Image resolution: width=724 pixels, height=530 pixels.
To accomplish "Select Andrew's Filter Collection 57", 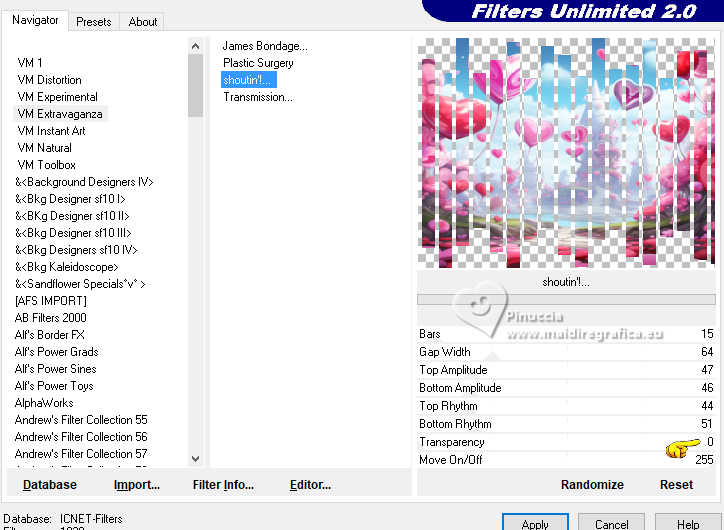I will tap(81, 454).
